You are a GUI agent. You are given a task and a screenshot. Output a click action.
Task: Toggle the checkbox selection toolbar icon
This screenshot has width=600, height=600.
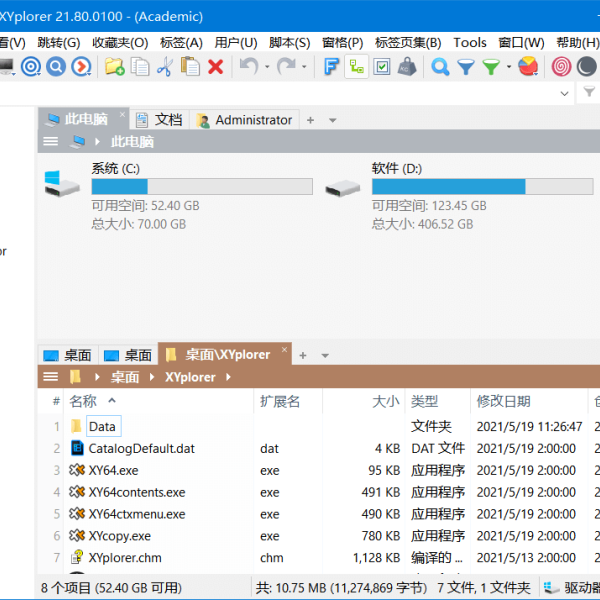(x=382, y=67)
